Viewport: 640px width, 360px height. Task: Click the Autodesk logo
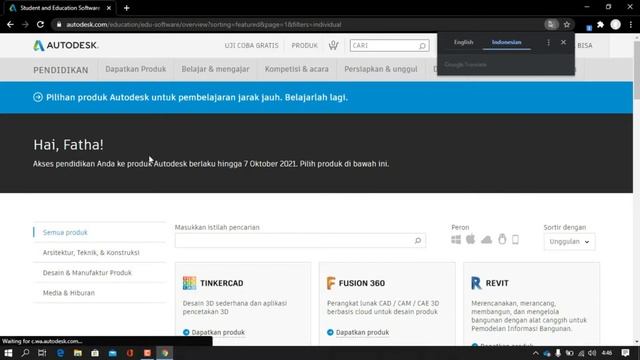(x=66, y=45)
